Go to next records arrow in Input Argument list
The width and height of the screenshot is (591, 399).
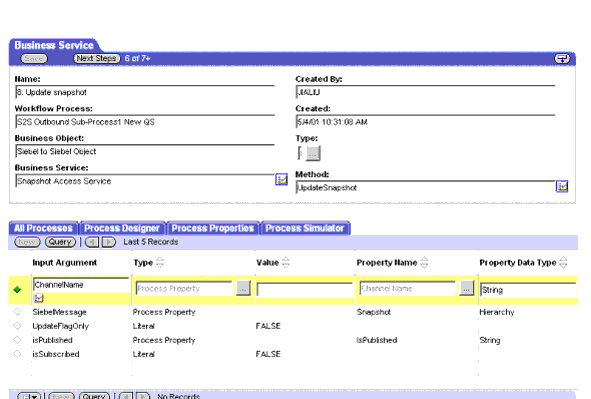coord(109,242)
